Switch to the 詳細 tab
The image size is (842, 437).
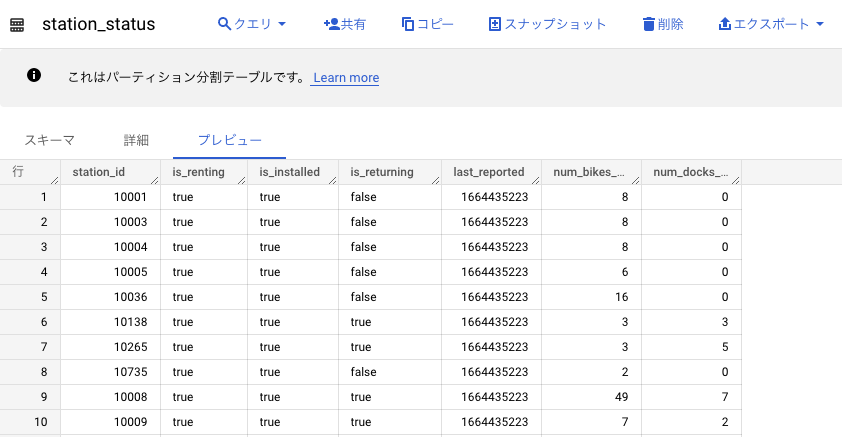coord(136,141)
